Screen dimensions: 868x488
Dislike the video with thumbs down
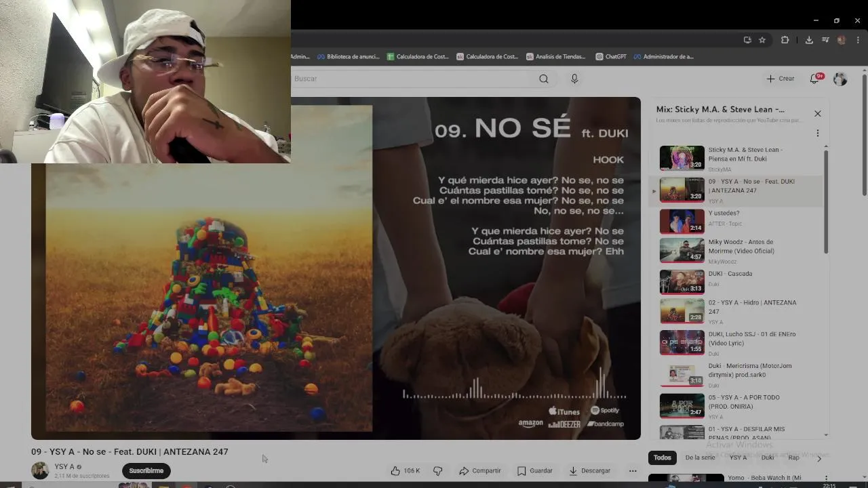click(438, 470)
